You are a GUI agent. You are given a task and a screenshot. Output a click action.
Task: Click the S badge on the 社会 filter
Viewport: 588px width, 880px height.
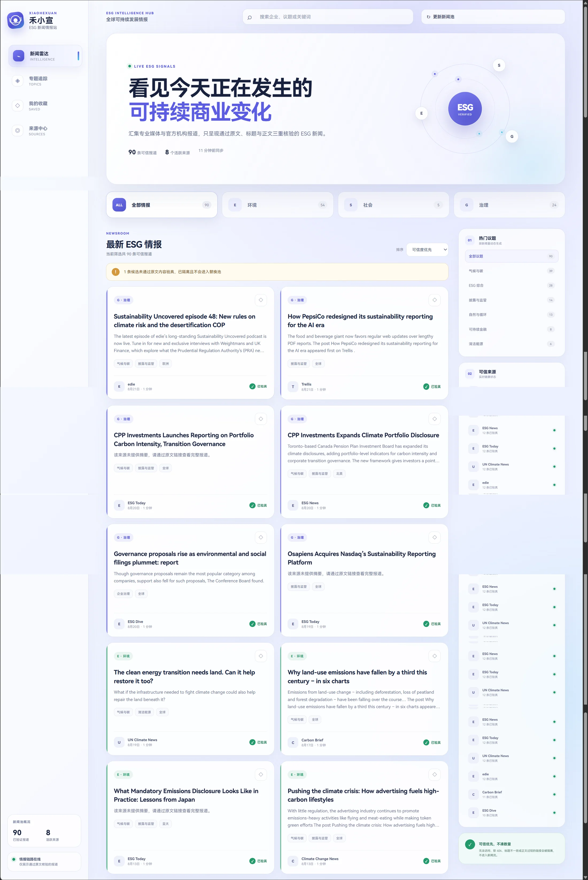351,205
